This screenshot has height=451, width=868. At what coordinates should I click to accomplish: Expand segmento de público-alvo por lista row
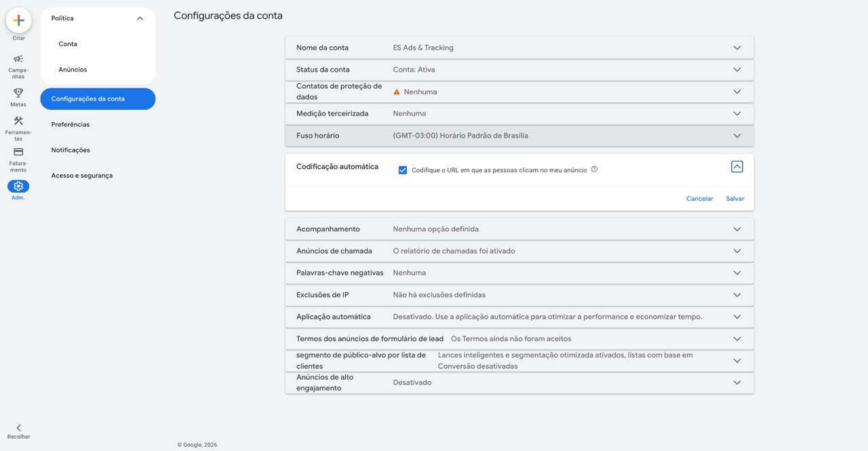coord(519,361)
